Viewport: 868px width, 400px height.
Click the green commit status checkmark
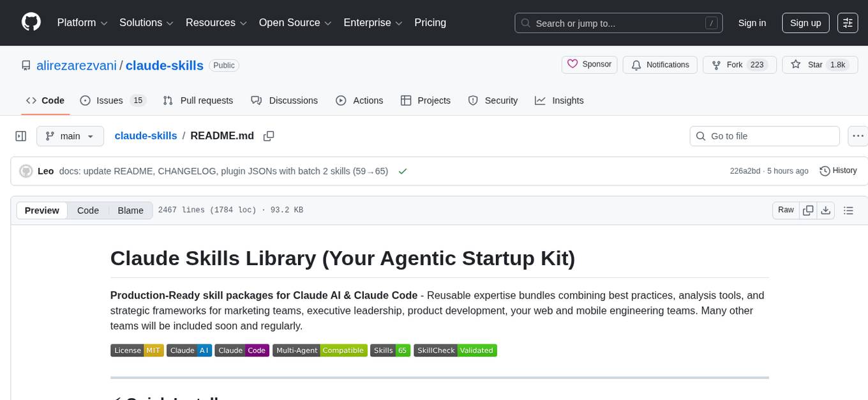pos(402,171)
